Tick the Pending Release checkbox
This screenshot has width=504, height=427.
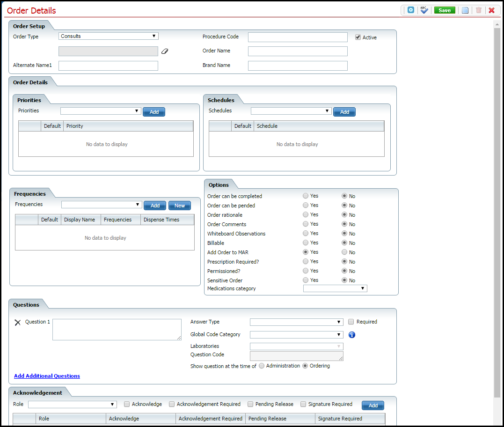250,404
